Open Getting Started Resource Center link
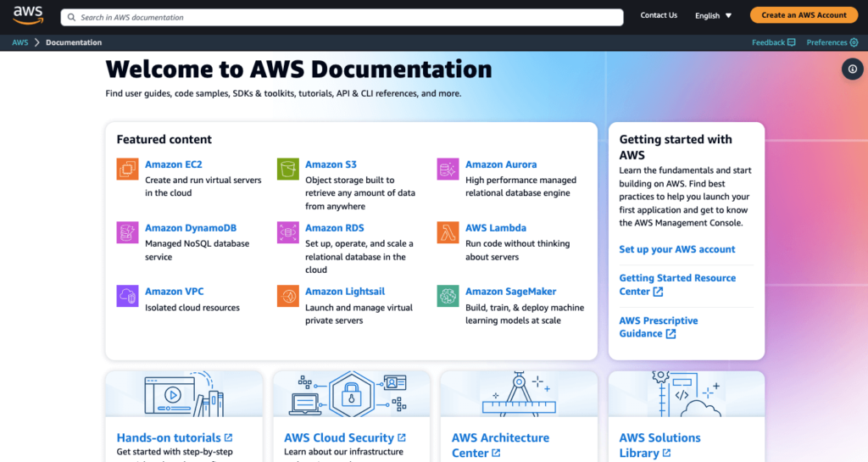This screenshot has width=868, height=462. (x=677, y=284)
